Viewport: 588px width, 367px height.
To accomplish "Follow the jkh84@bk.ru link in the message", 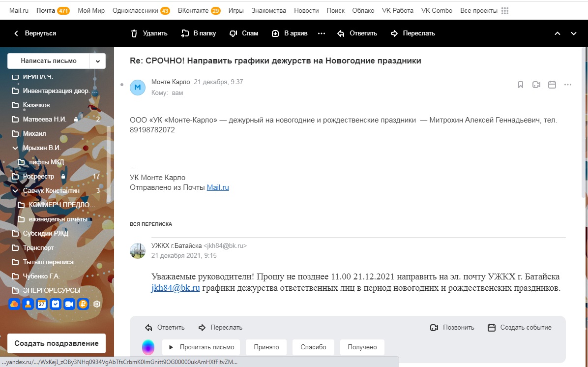I will [175, 288].
